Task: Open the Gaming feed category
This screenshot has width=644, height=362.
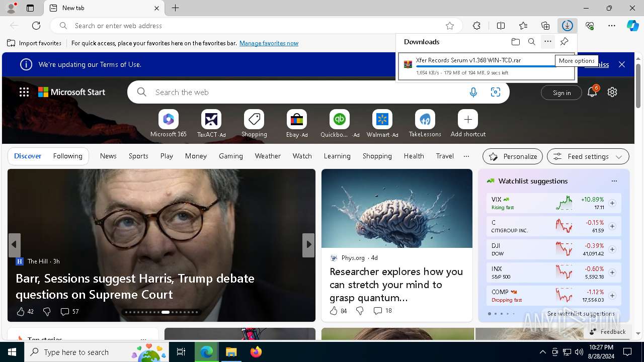Action: click(231, 156)
